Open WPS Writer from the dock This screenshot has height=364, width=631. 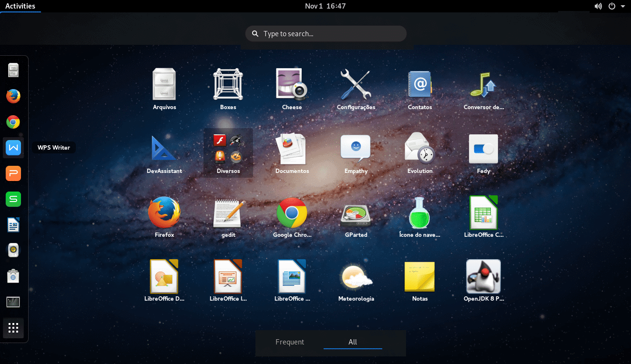coord(13,148)
